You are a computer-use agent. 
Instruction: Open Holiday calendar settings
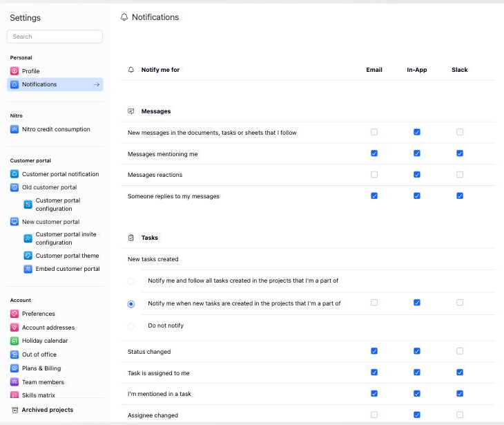[55, 341]
